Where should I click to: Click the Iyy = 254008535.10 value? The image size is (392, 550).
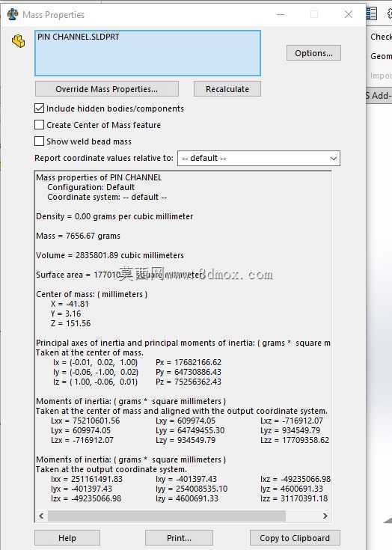[x=192, y=489]
